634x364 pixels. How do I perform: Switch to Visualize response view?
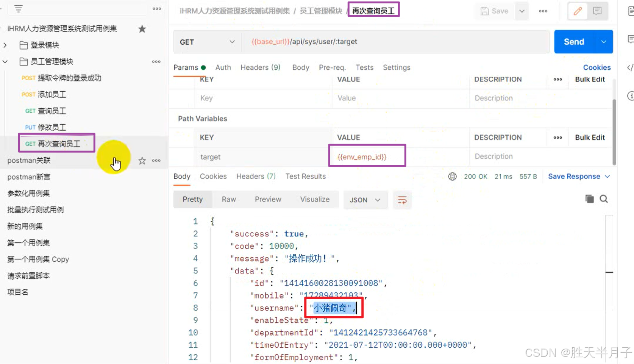click(315, 200)
